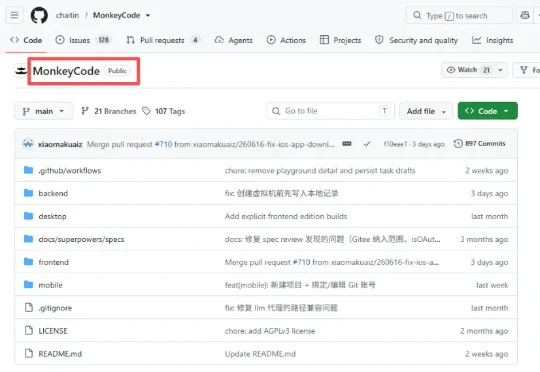The image size is (540, 372).
Task: Open the mobile folder
Action: click(50, 285)
